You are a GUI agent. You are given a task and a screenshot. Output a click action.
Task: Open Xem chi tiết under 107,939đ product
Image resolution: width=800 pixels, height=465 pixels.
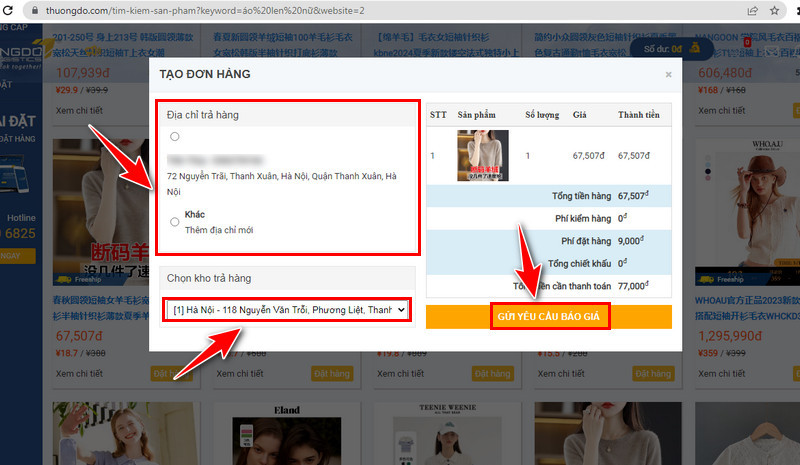point(79,110)
